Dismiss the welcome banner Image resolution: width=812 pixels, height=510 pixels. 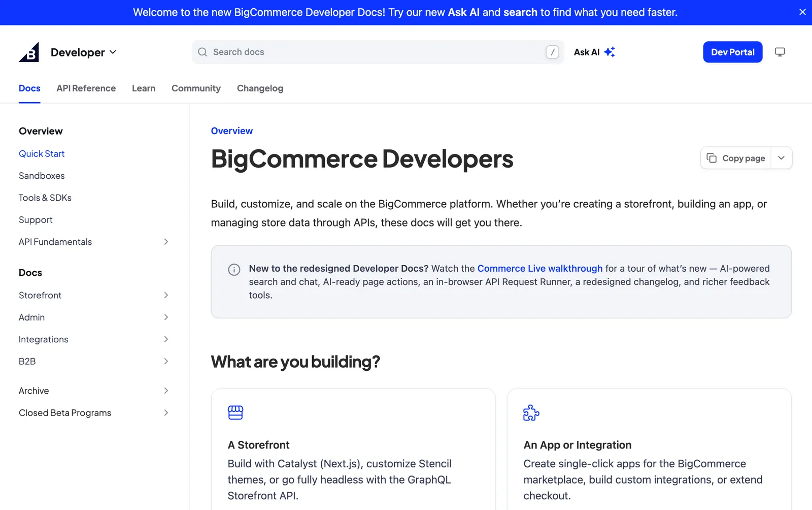point(802,12)
